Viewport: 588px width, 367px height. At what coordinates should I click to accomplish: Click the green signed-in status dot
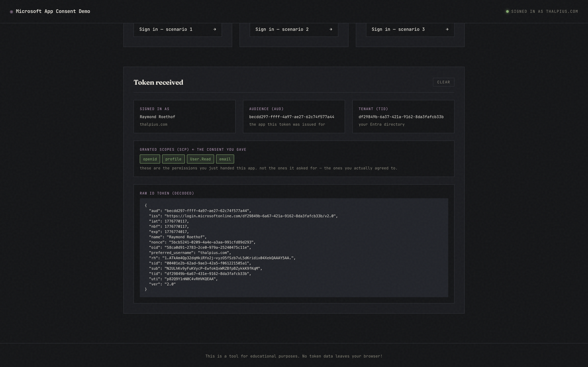tap(507, 11)
